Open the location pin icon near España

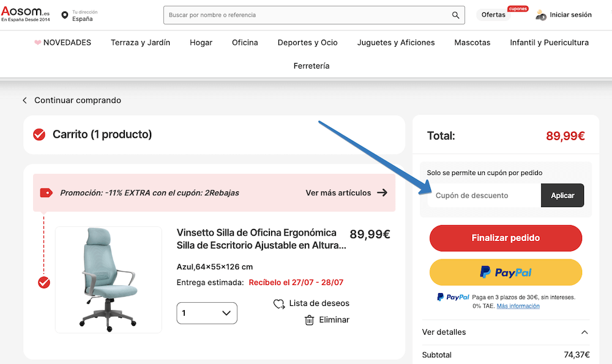(x=64, y=13)
